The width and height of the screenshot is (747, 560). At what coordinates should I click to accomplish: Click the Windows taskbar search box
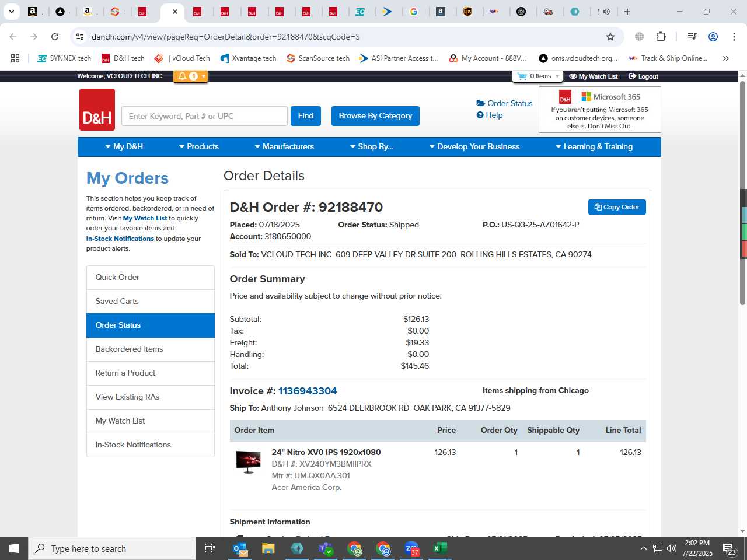coord(112,548)
